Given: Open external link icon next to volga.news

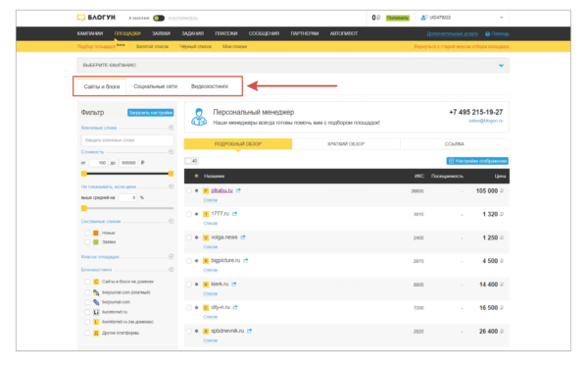Looking at the screenshot, I should 243,237.
